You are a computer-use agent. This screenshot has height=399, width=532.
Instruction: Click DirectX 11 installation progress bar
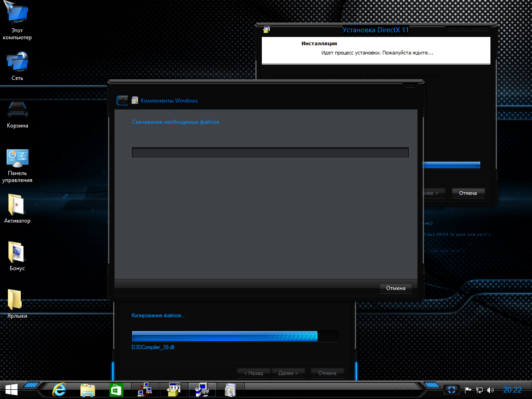coord(452,165)
